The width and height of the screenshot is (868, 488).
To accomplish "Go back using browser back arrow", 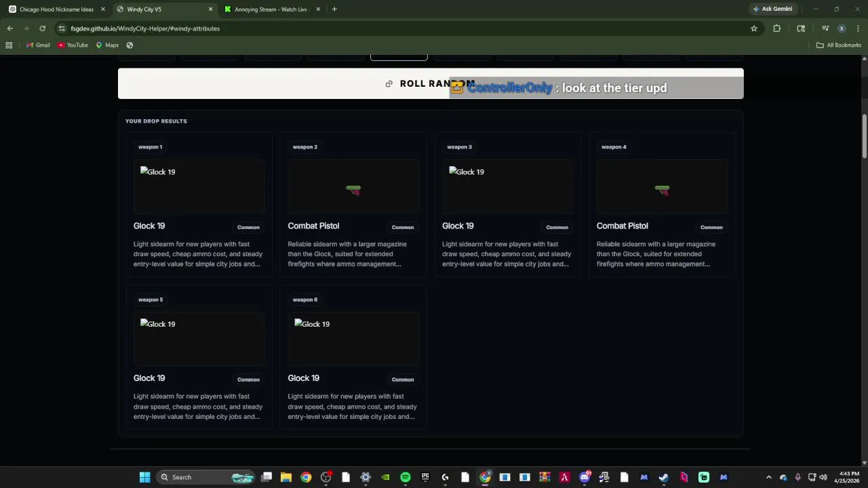I will click(x=9, y=28).
